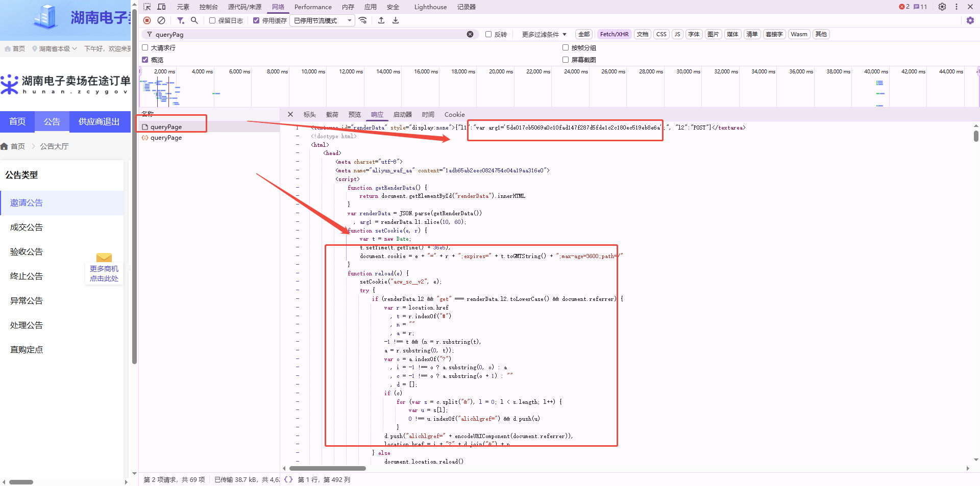Viewport: 980px width, 486px height.
Task: Clear the network log
Action: tap(161, 20)
